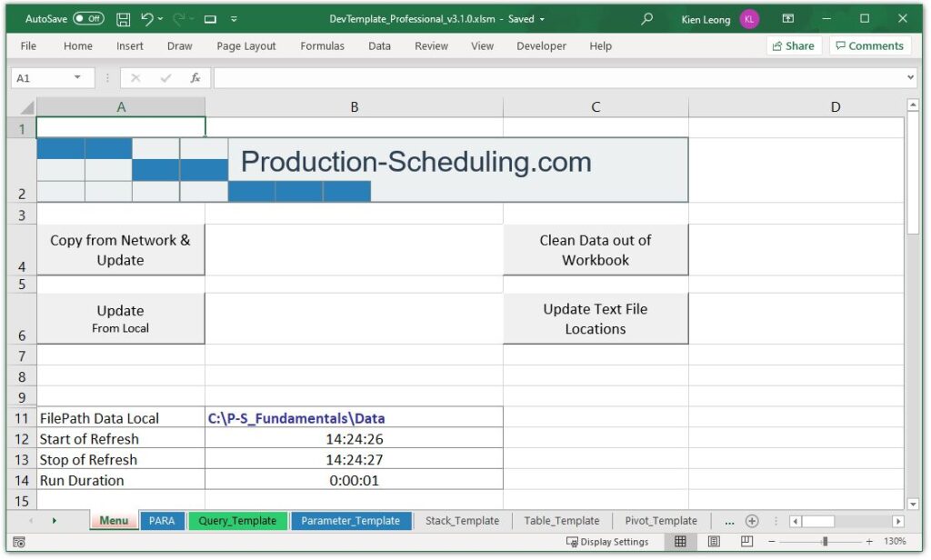The height and width of the screenshot is (560, 931).
Task: Select the FilePath Data Local cell
Action: point(121,418)
